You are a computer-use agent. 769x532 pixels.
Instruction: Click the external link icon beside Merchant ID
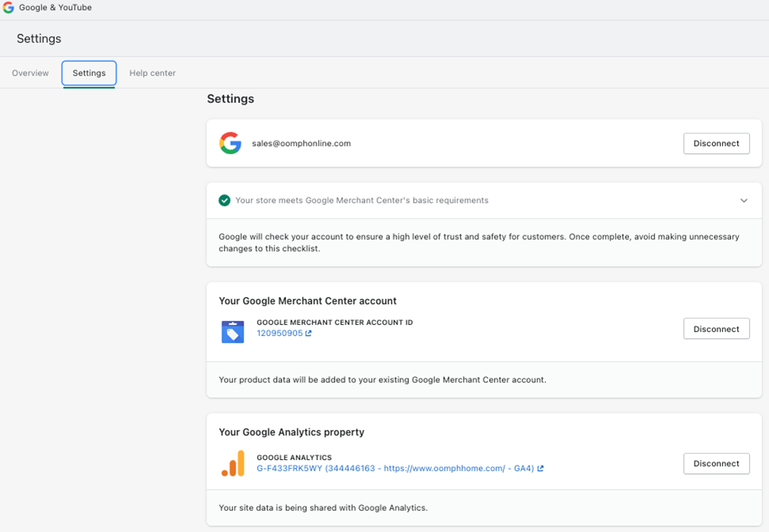[309, 334]
